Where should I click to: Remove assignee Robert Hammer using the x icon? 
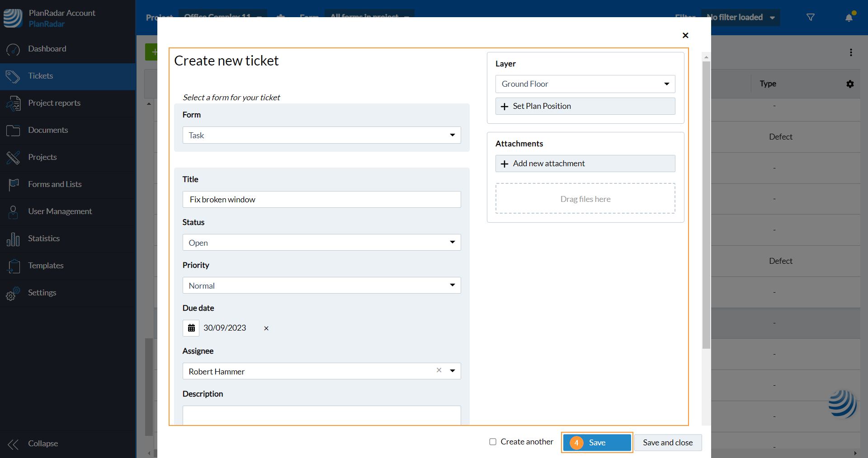(439, 370)
